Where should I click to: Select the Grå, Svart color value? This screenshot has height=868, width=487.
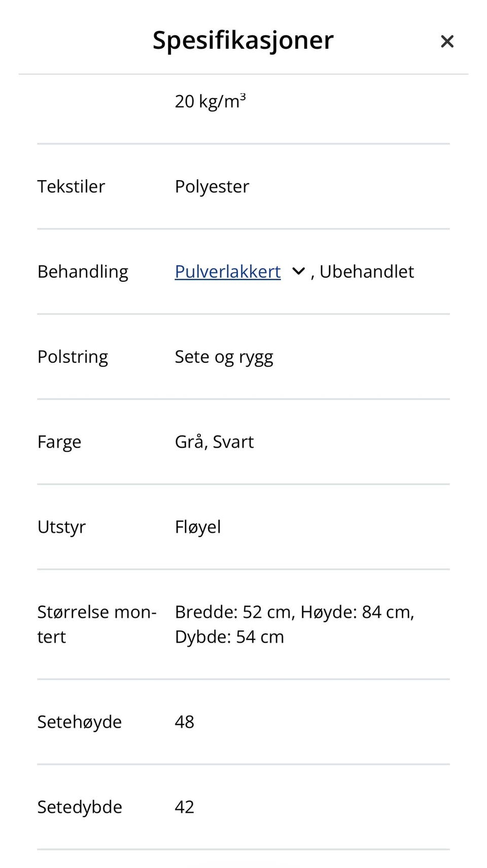(x=214, y=442)
